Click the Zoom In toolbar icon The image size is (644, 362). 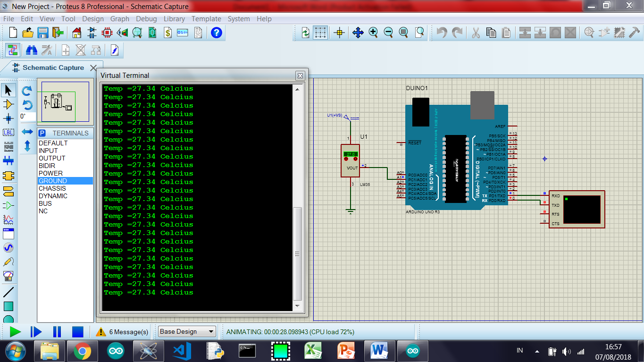pos(373,33)
